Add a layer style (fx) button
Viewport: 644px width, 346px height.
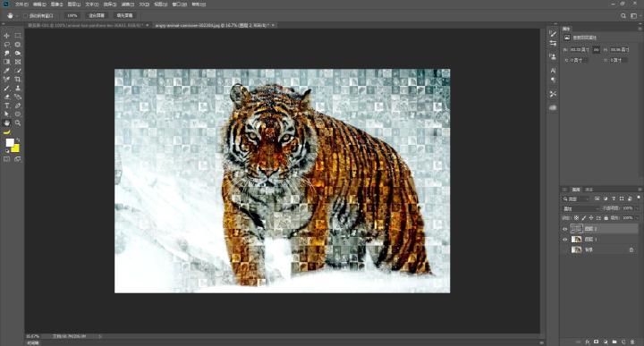588,342
